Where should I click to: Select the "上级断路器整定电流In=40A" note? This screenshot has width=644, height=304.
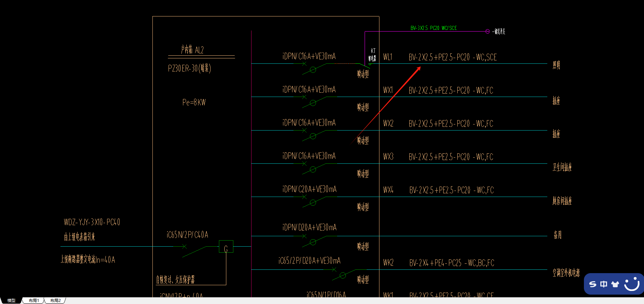(x=88, y=259)
